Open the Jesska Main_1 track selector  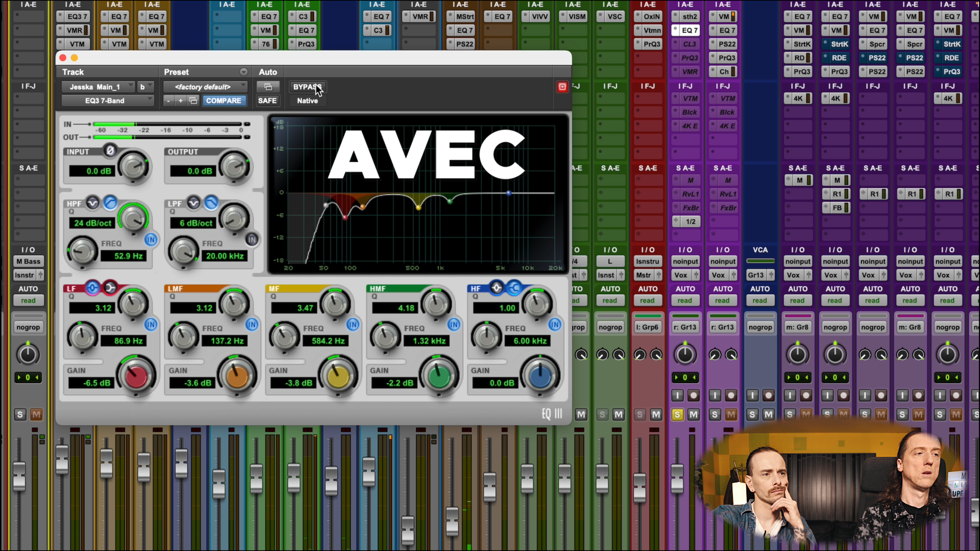(x=98, y=87)
